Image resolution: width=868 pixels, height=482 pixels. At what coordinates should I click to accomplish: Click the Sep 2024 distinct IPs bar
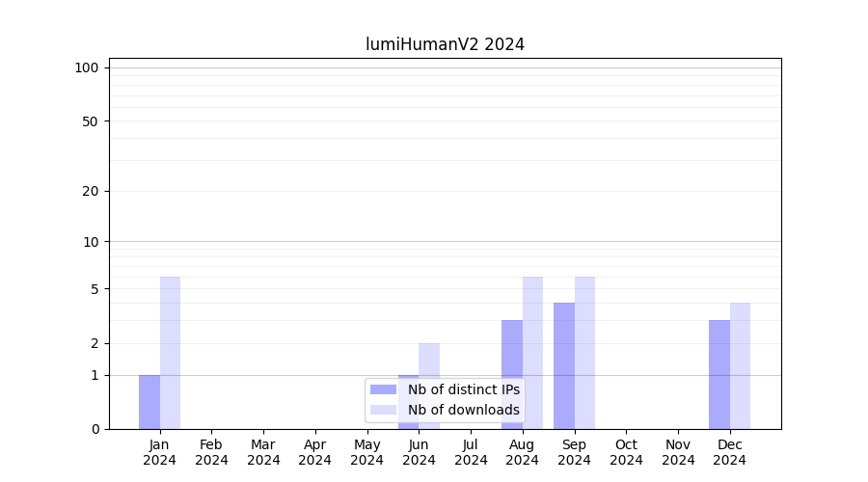564,365
